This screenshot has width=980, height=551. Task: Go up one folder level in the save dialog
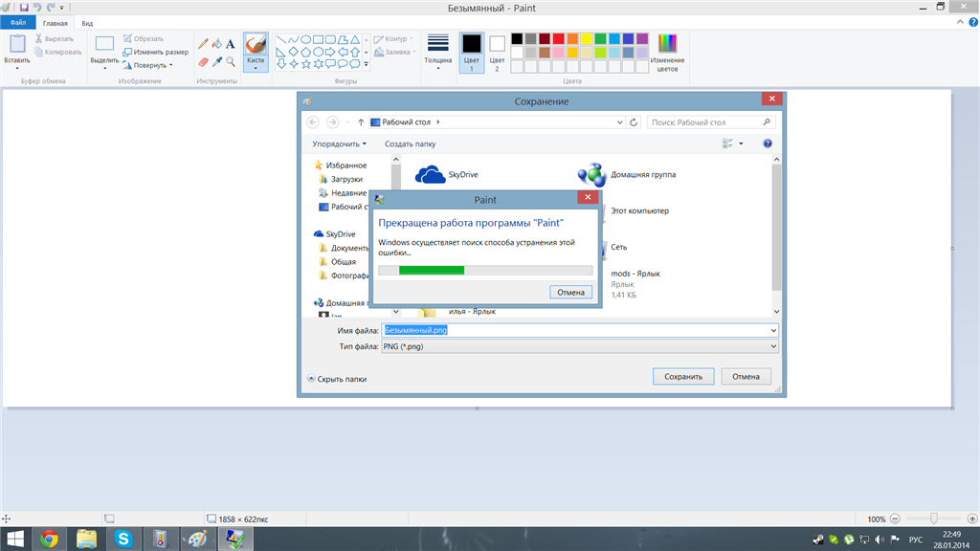[x=361, y=122]
